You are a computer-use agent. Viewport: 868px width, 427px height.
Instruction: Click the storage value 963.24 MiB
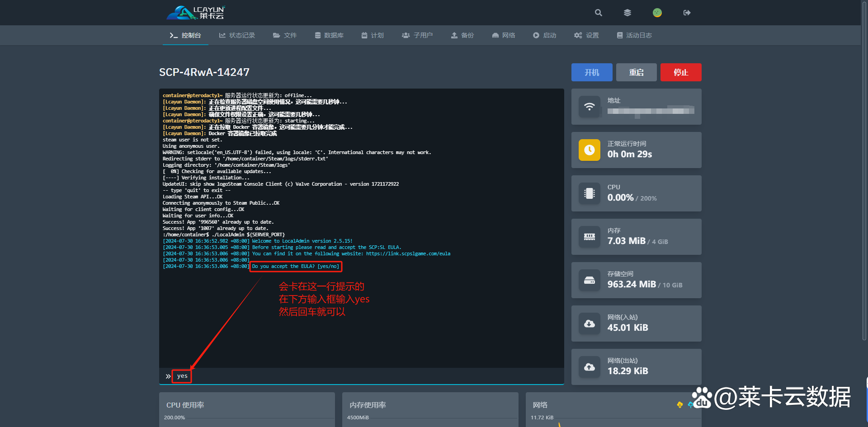coord(632,284)
